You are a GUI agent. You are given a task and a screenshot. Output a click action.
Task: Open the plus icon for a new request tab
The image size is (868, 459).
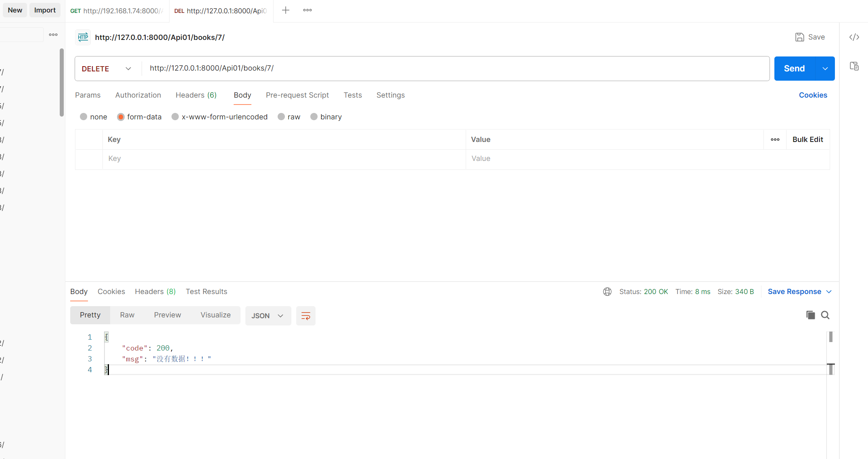click(x=286, y=10)
